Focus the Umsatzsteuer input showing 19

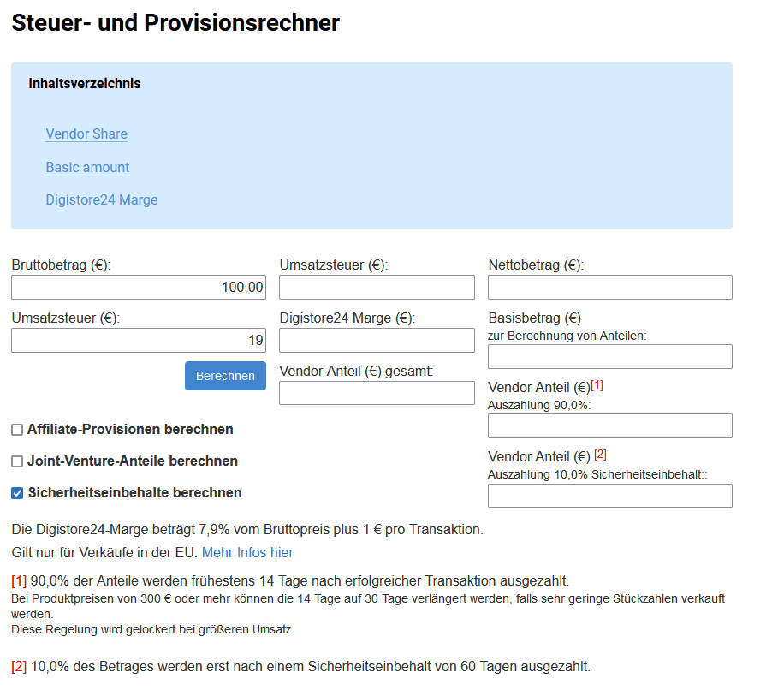(139, 340)
